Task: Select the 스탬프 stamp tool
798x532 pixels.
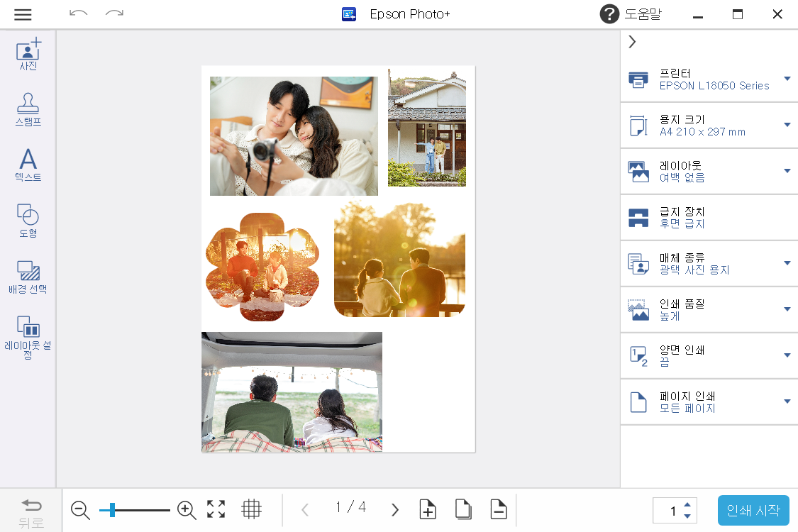Action: 28,109
